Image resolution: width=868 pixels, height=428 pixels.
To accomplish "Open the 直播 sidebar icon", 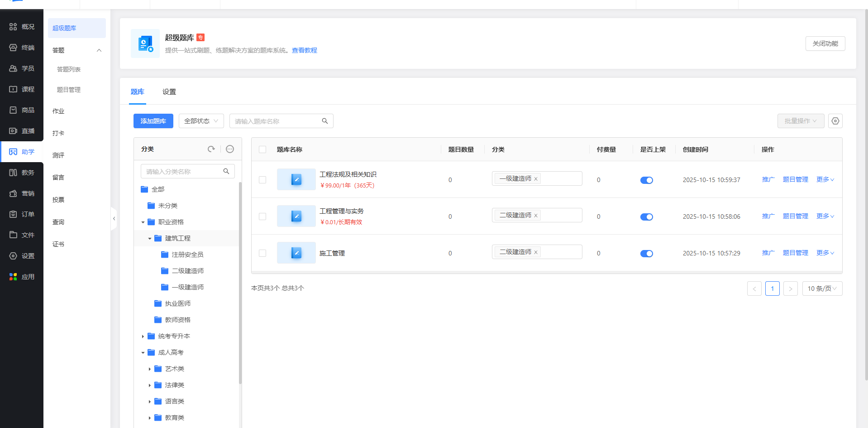I will tap(13, 131).
